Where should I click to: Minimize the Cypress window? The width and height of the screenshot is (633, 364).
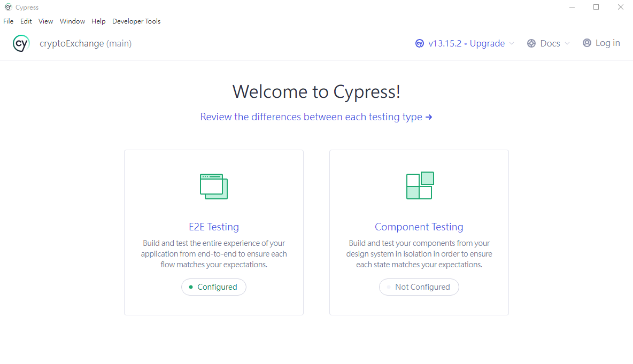click(x=572, y=7)
